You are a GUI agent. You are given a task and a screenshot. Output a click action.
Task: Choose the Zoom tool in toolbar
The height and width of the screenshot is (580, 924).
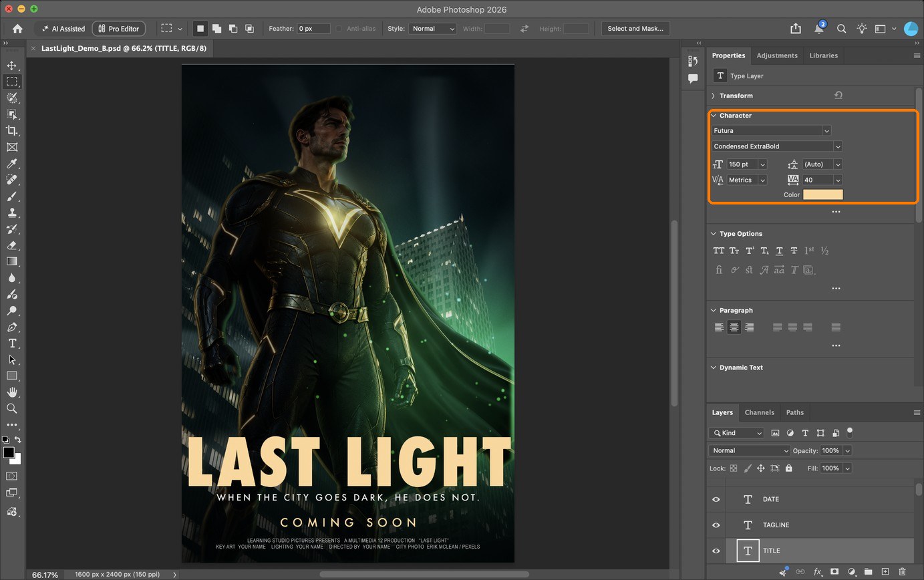(x=12, y=408)
